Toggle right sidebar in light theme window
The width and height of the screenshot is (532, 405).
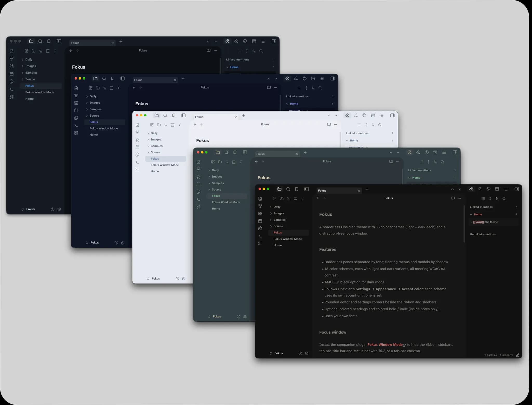point(393,116)
